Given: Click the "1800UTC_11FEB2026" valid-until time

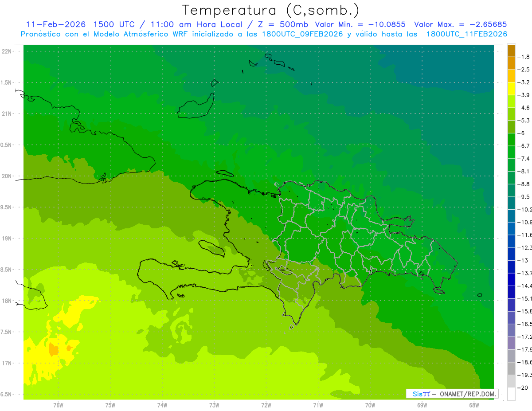Looking at the screenshot, I should click(x=466, y=34).
